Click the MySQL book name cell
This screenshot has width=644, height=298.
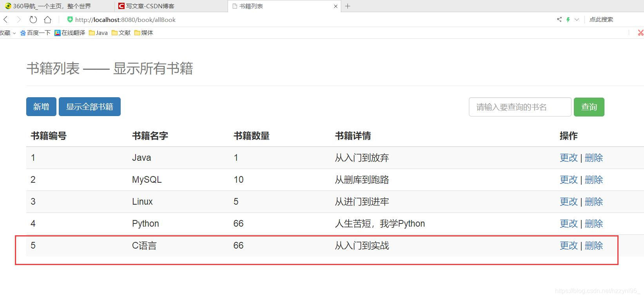pyautogui.click(x=147, y=180)
